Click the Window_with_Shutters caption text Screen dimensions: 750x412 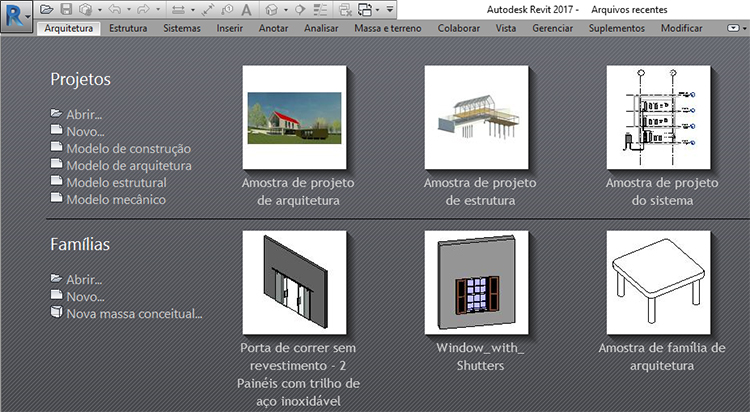(480, 356)
